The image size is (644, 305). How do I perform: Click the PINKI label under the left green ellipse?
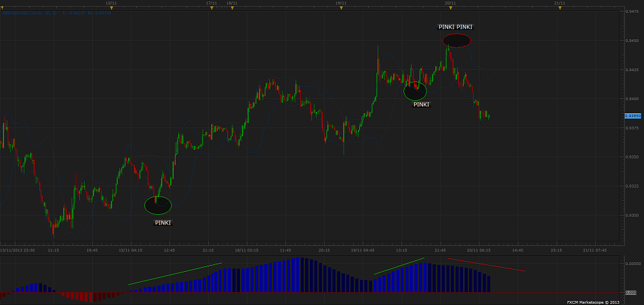click(163, 222)
